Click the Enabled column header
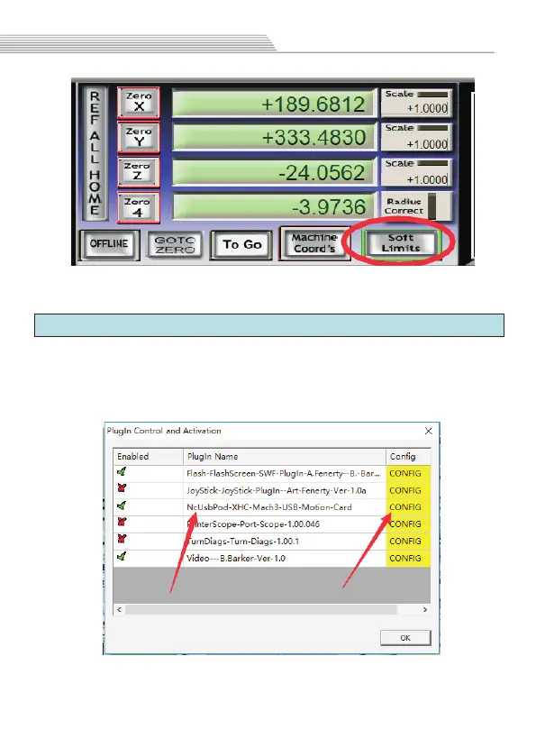The width and height of the screenshot is (536, 756). pos(149,457)
